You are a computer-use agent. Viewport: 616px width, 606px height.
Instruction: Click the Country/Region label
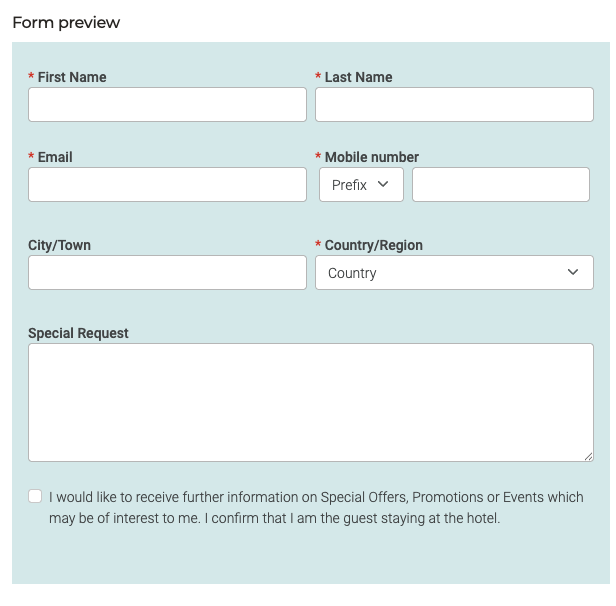pyautogui.click(x=374, y=245)
